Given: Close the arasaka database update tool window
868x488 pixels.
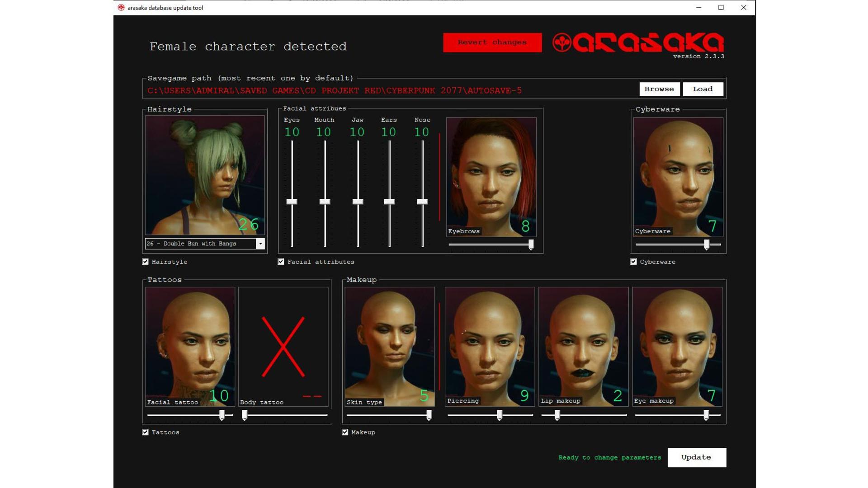Looking at the screenshot, I should pyautogui.click(x=744, y=8).
